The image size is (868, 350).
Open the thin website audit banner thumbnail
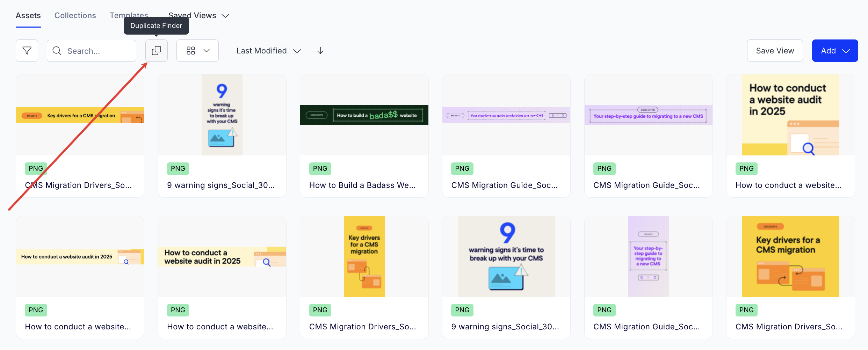click(x=80, y=256)
